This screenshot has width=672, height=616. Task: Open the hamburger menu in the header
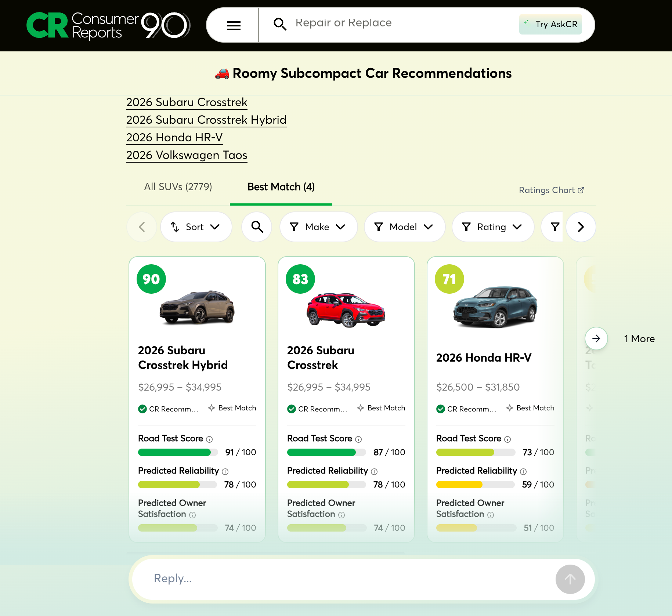click(x=234, y=25)
